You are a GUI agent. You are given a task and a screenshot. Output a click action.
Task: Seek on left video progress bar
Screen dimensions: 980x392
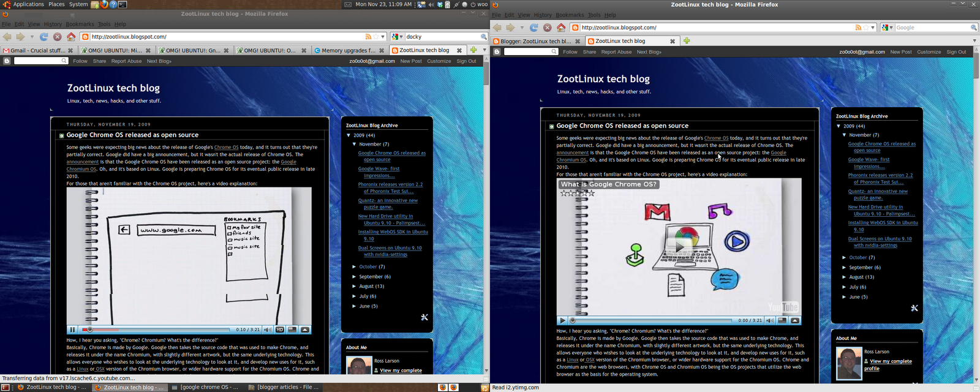[x=157, y=330]
